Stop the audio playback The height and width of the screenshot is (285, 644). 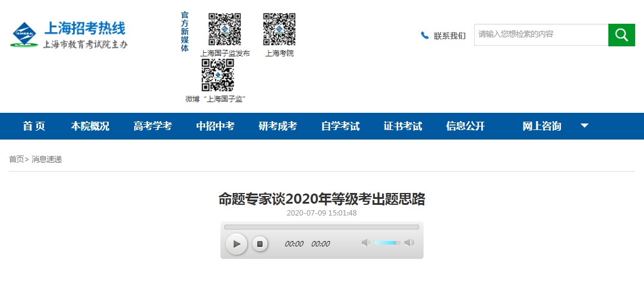coord(260,243)
